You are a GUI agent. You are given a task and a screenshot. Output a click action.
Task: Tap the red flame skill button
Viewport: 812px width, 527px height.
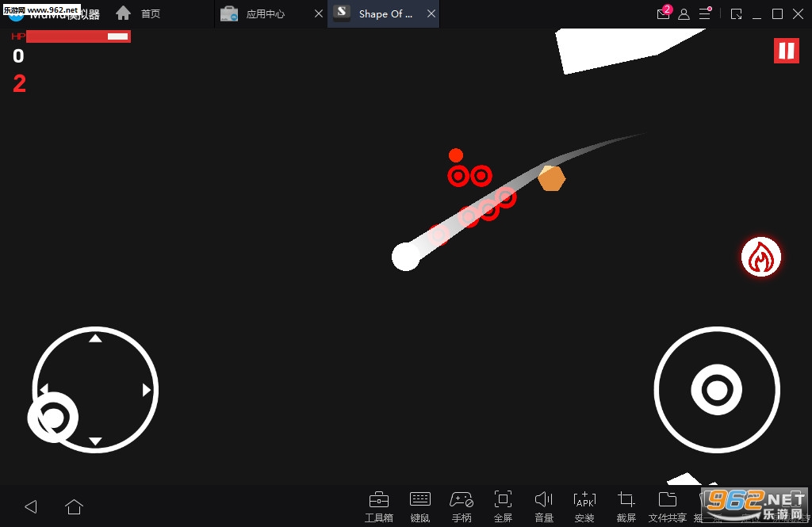pyautogui.click(x=760, y=257)
